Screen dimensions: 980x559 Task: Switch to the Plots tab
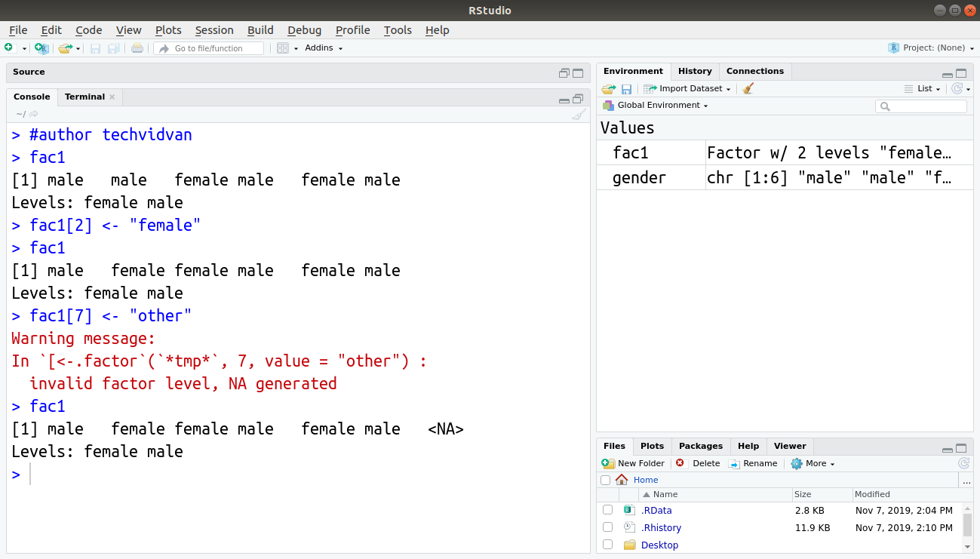click(652, 446)
